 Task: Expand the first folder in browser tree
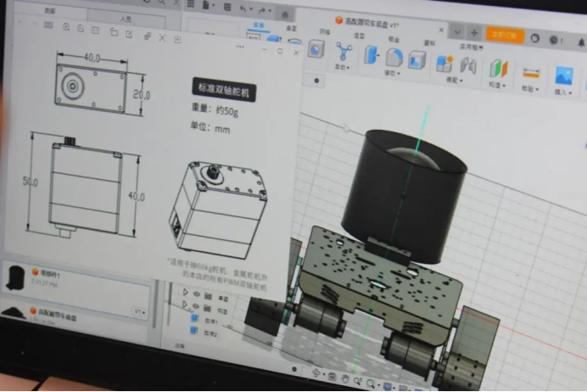click(x=185, y=292)
